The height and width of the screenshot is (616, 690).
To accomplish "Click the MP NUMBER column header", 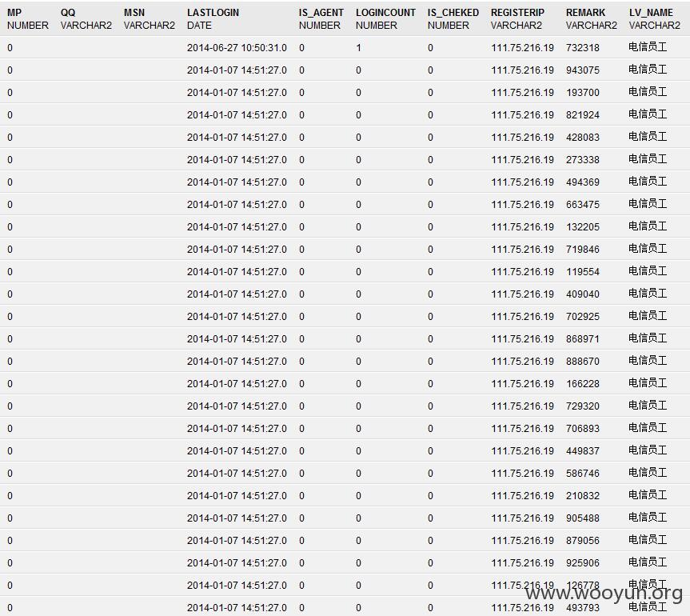I will pyautogui.click(x=28, y=19).
